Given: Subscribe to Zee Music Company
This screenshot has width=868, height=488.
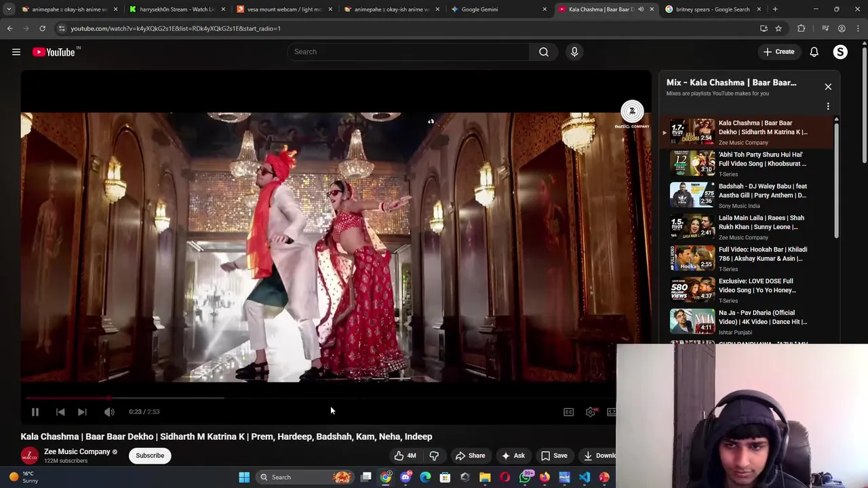Looking at the screenshot, I should click(x=150, y=455).
